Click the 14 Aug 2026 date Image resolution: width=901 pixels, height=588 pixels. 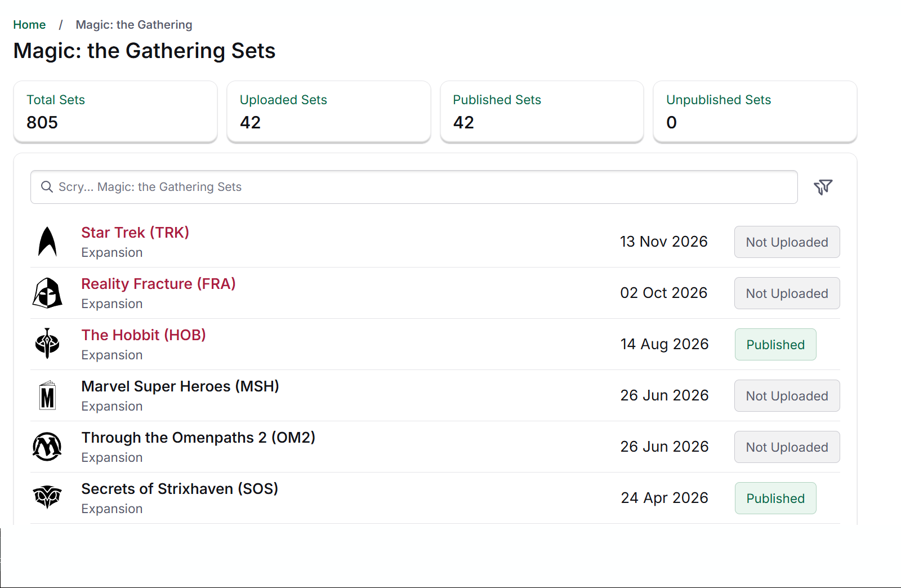pos(664,344)
